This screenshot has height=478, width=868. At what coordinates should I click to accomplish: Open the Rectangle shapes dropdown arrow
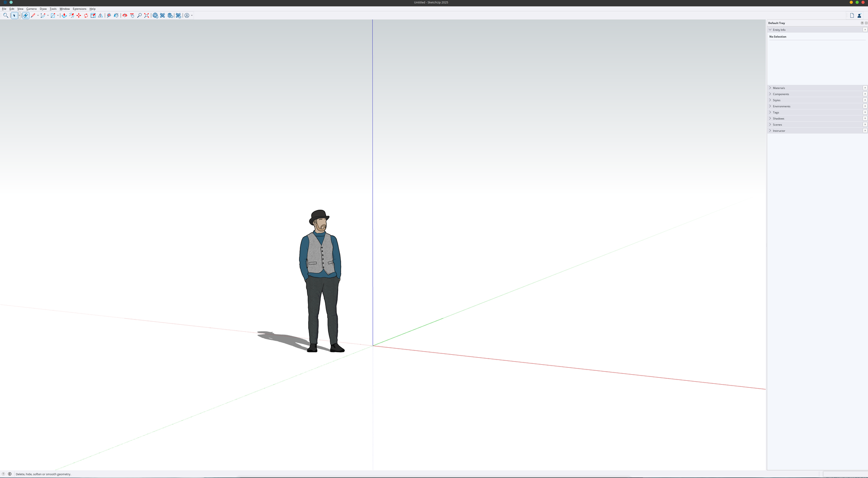coord(58,15)
